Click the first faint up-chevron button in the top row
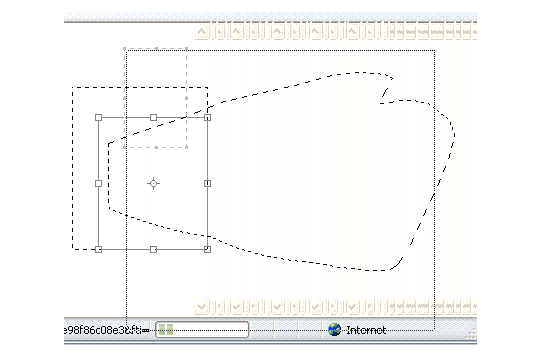The height and width of the screenshot is (360, 540). tap(202, 33)
